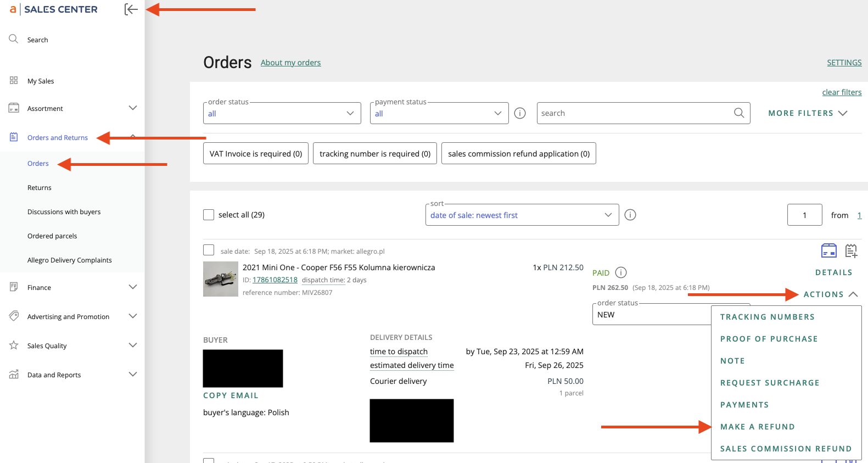Choose PROOF OF PURCHASE from actions menu
This screenshot has width=868, height=463.
tap(769, 339)
